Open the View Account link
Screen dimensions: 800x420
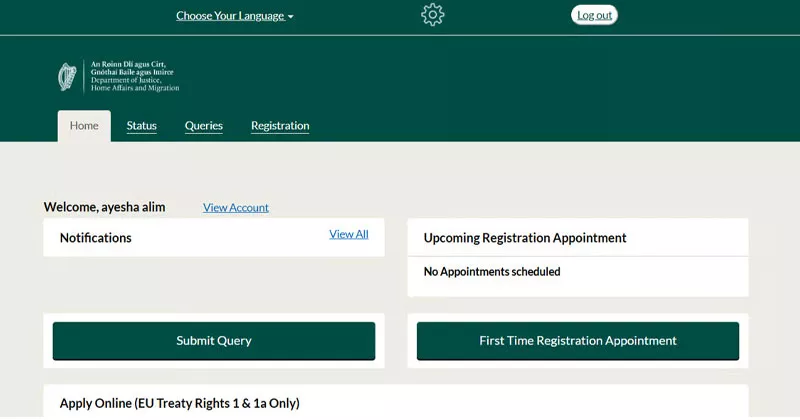click(x=236, y=208)
